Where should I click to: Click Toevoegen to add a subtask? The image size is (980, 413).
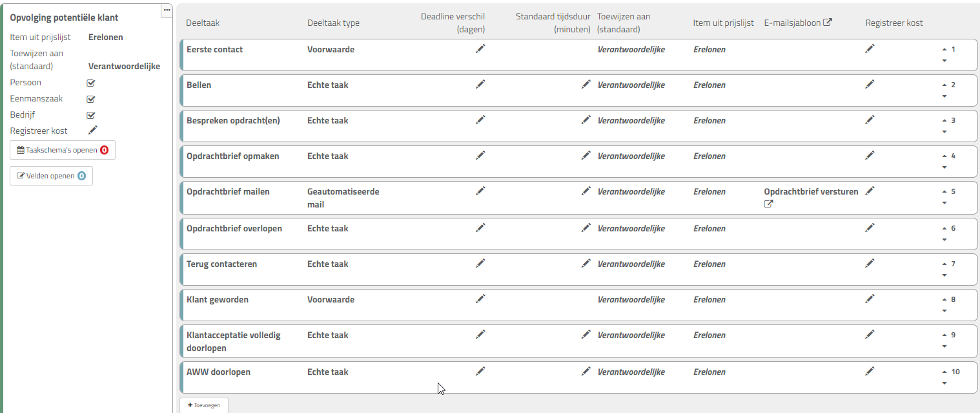(204, 405)
